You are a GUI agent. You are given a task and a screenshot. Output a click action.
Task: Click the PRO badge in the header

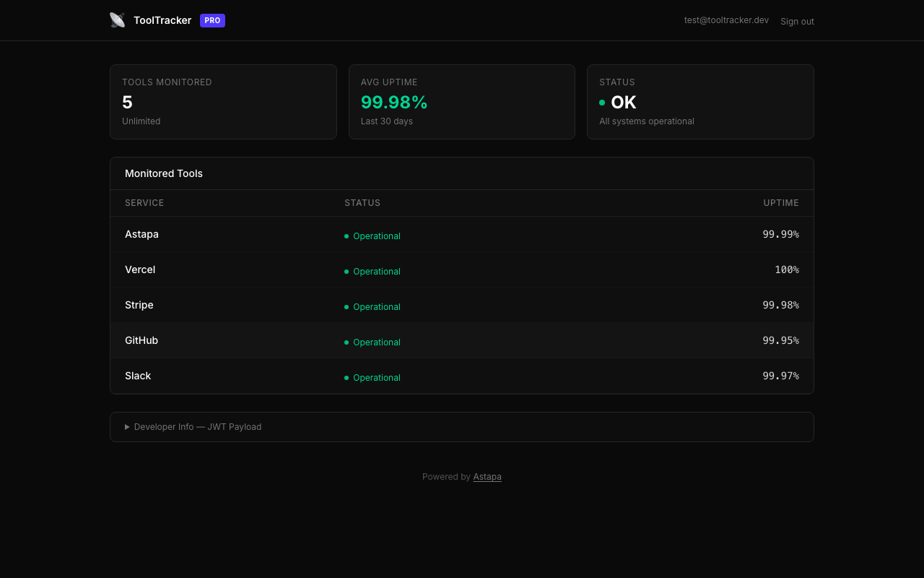pyautogui.click(x=212, y=20)
